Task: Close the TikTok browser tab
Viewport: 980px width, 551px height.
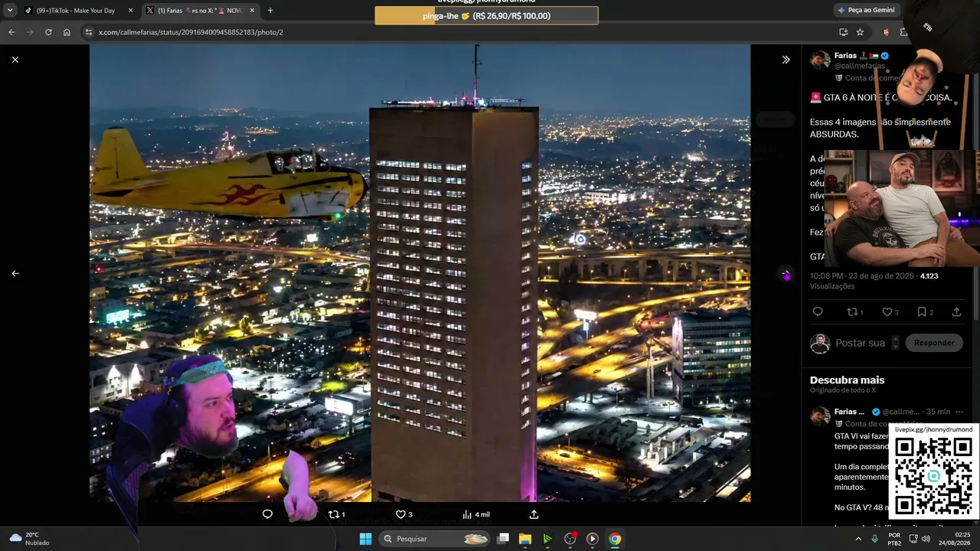Action: tap(130, 11)
